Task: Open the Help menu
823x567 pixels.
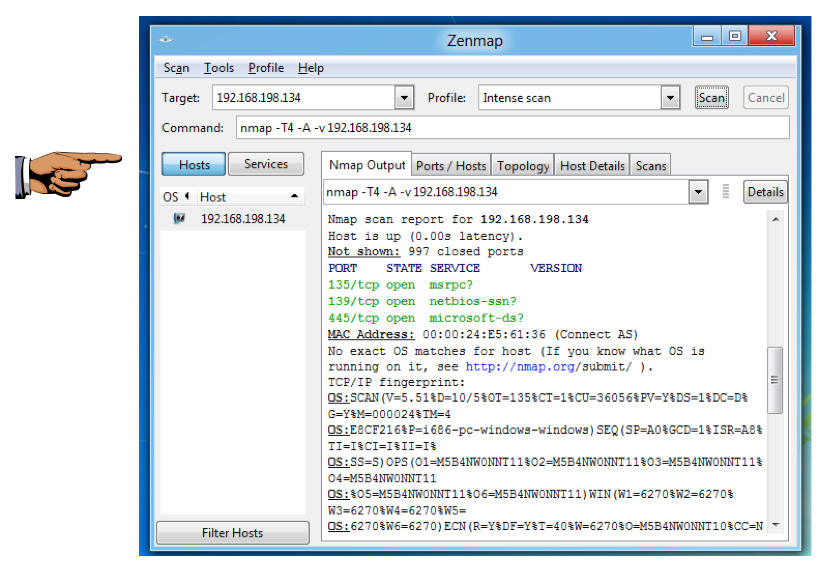Action: [311, 68]
